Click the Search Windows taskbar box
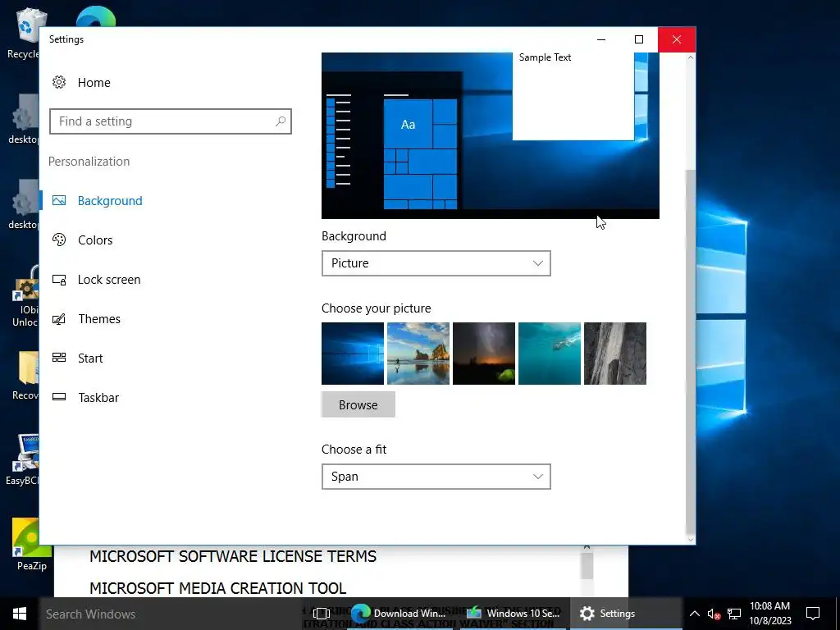The width and height of the screenshot is (840, 630). [x=171, y=614]
